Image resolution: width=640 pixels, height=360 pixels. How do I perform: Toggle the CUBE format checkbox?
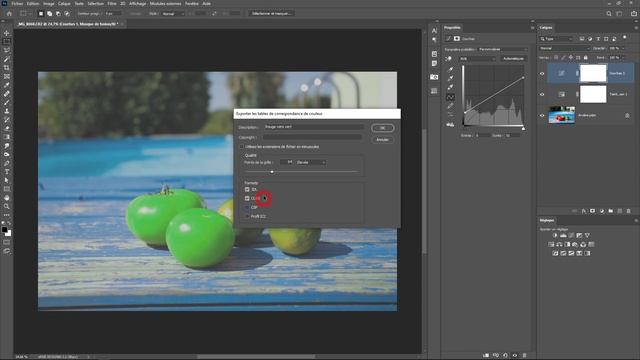click(x=247, y=198)
